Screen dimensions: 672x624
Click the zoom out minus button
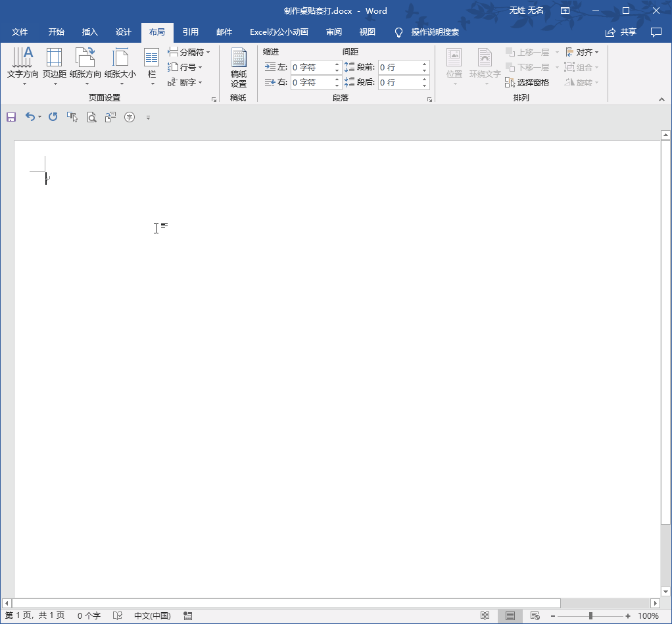[x=553, y=616]
